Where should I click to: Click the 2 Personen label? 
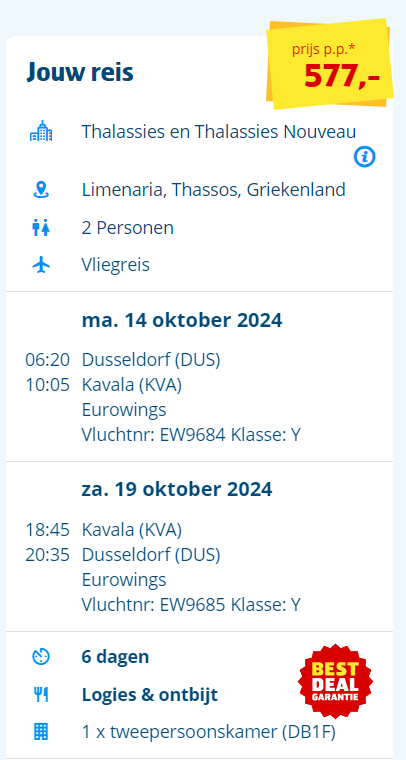pos(127,228)
